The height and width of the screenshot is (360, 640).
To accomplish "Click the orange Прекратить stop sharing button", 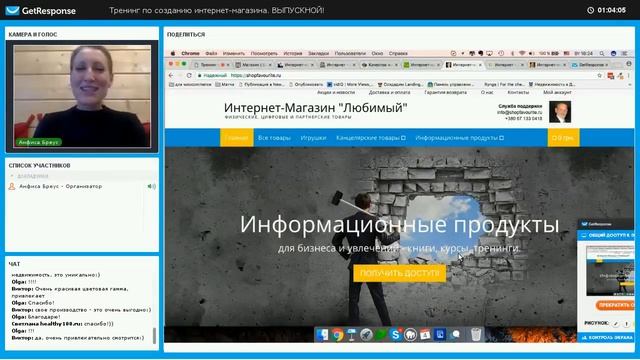I will click(x=615, y=305).
